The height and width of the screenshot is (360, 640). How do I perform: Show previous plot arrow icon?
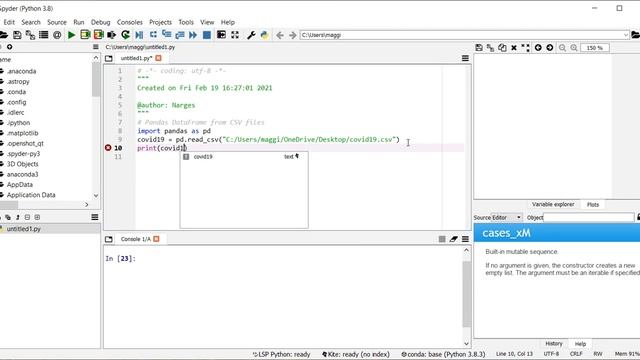click(x=538, y=48)
